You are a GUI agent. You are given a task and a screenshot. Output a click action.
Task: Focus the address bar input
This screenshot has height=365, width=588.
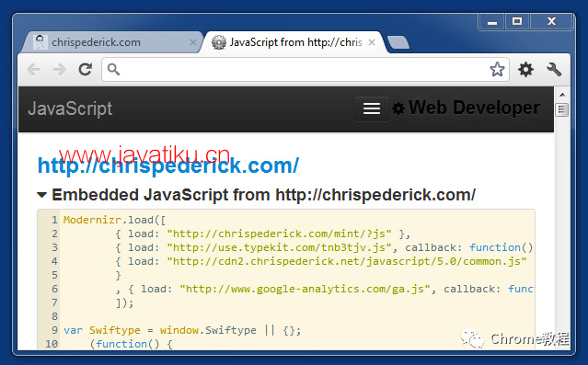point(305,69)
